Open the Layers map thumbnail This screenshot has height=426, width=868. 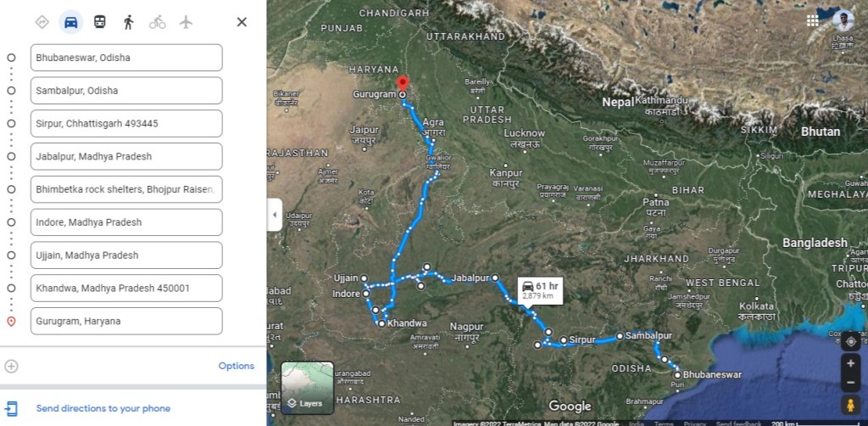click(x=307, y=388)
